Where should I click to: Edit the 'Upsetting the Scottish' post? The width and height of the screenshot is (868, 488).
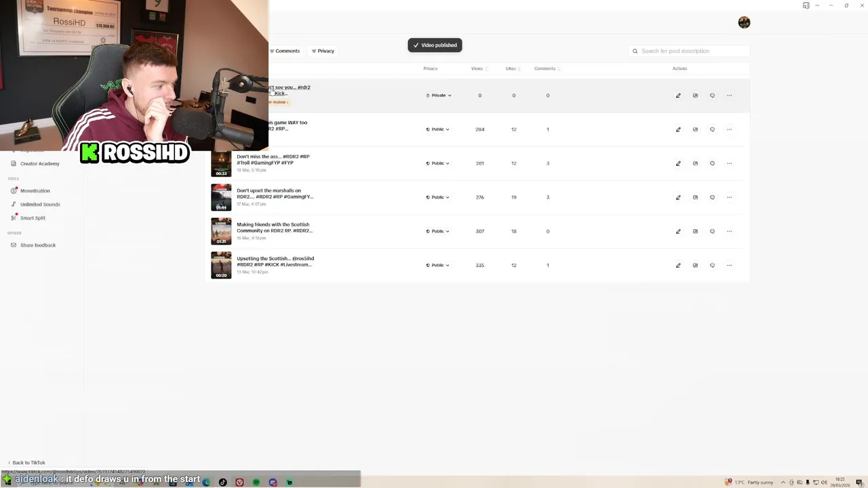click(678, 265)
